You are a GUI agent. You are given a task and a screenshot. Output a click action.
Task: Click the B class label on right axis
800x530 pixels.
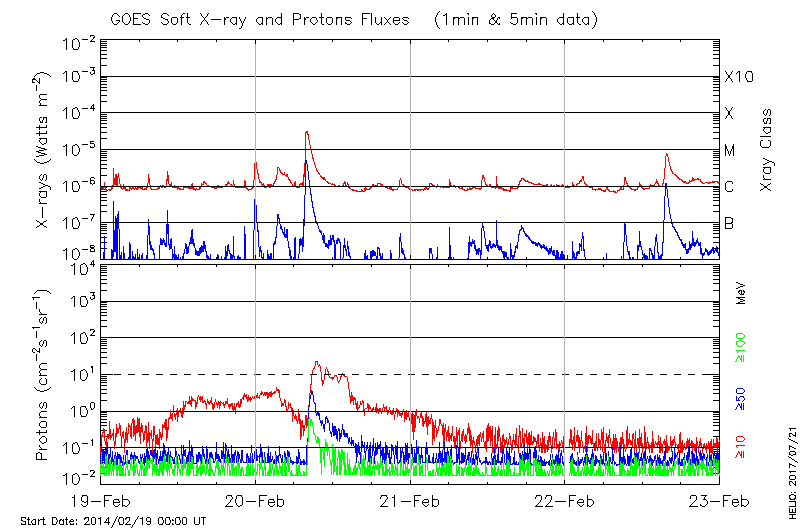729,223
